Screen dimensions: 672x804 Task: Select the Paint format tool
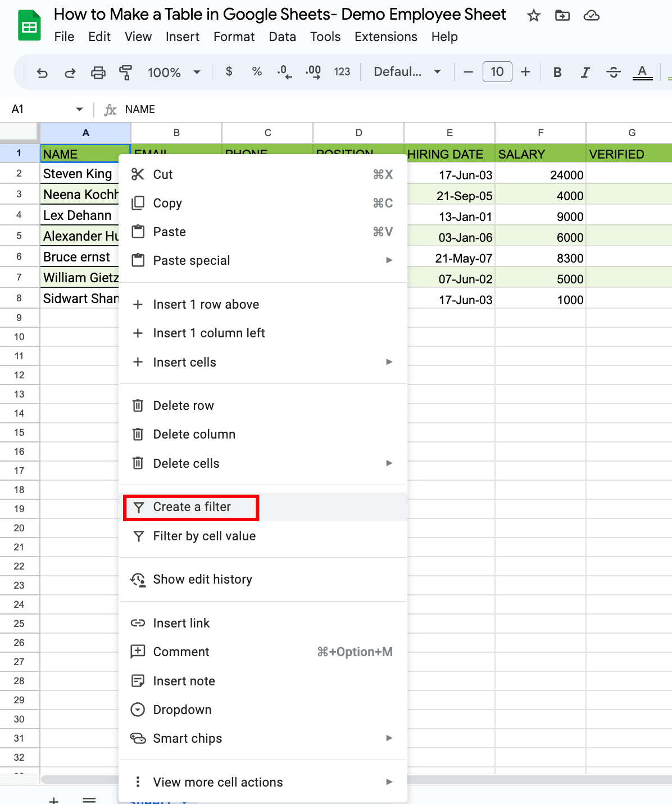pyautogui.click(x=125, y=73)
